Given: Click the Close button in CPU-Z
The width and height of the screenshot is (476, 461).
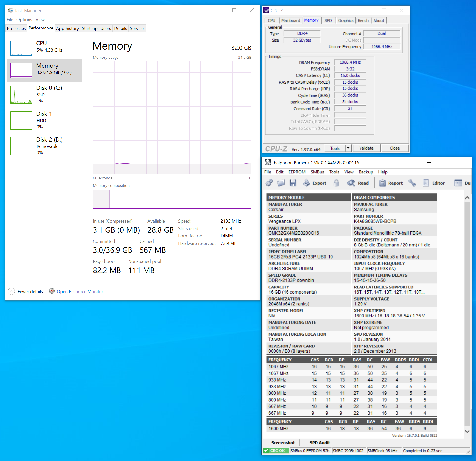Looking at the screenshot, I should point(395,148).
